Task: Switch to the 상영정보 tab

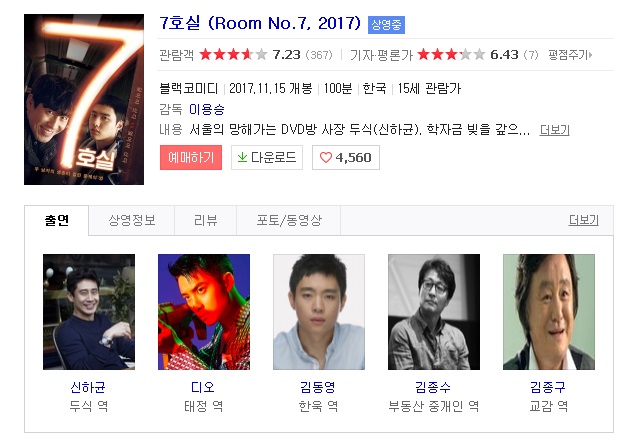Action: coord(132,220)
